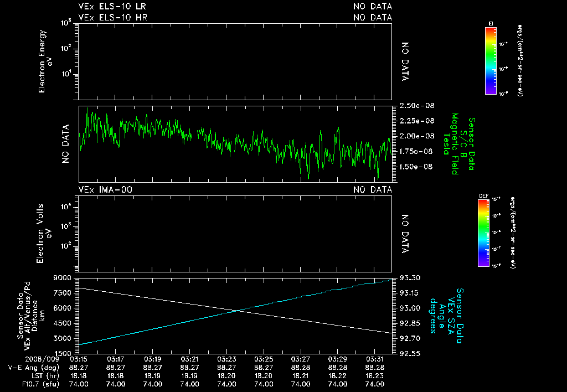Click the empty Electron Energy spectrogram panel
The height and width of the screenshot is (392, 567).
[235, 61]
